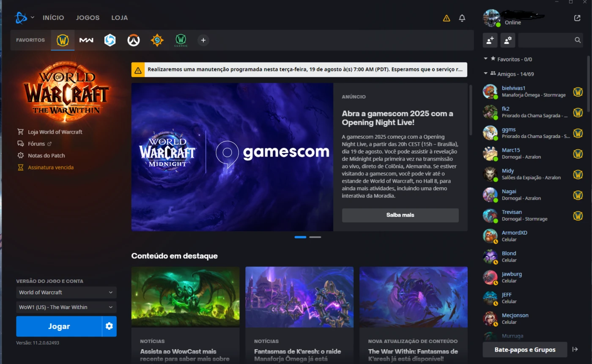Click the add friend icon
The image size is (592, 364).
[490, 40]
